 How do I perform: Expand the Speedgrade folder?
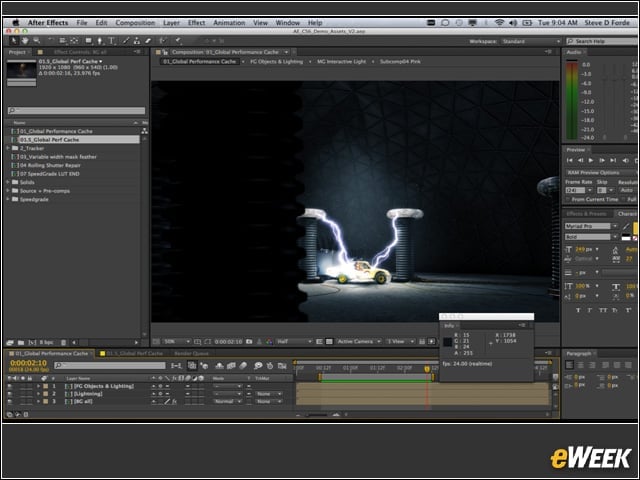click(x=8, y=199)
